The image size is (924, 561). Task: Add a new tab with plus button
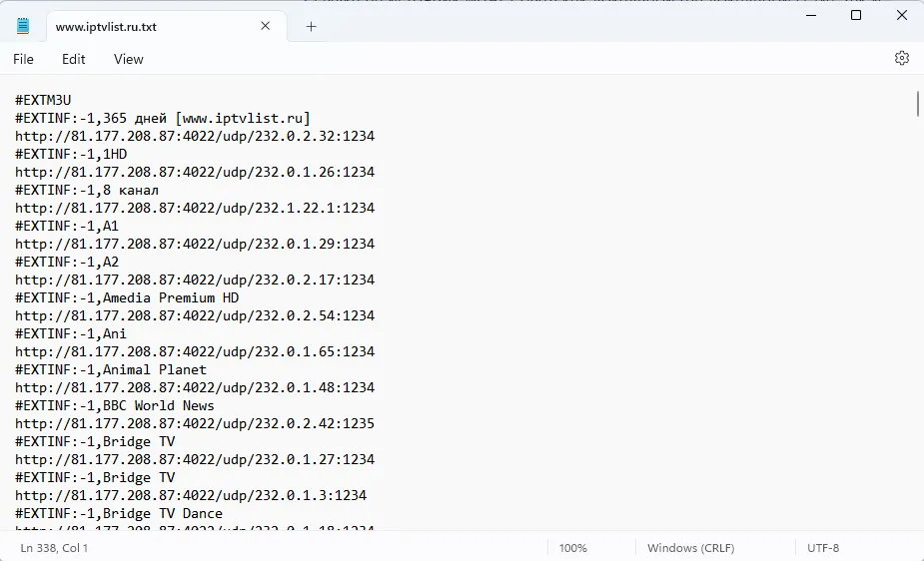coord(311,27)
